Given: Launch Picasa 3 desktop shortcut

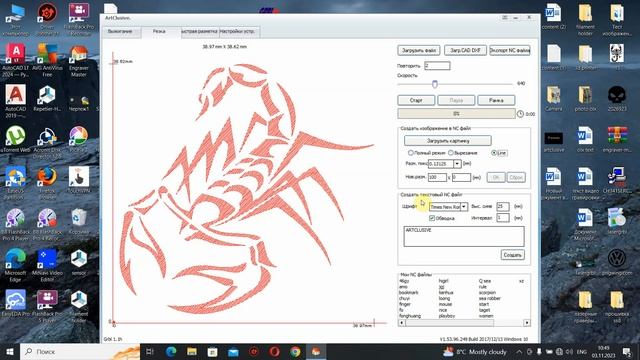Looking at the screenshot, I should 78,140.
